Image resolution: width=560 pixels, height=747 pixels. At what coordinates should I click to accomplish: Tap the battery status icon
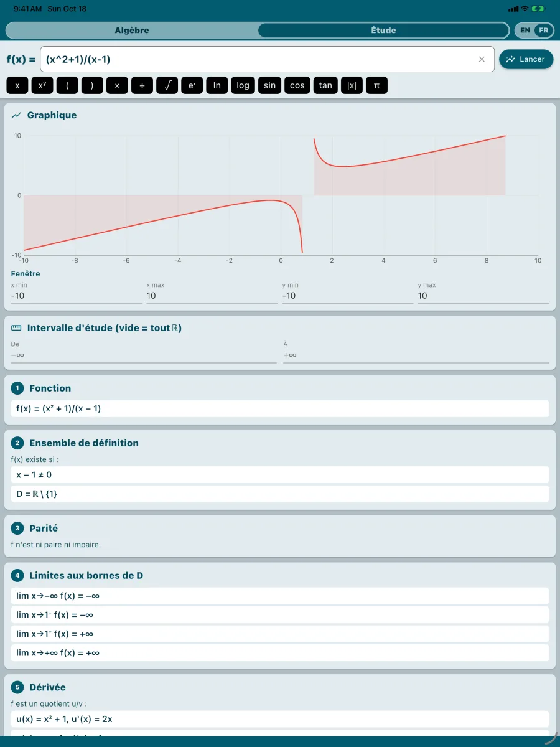tap(538, 9)
